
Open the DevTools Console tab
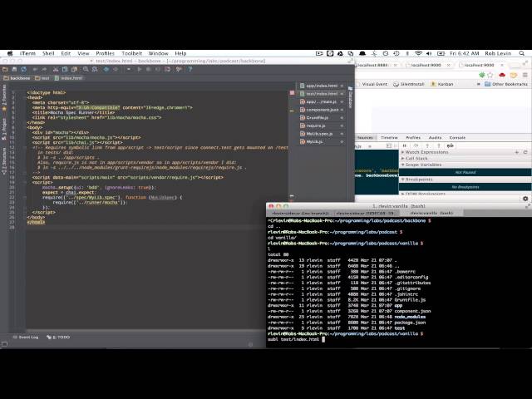(x=457, y=138)
